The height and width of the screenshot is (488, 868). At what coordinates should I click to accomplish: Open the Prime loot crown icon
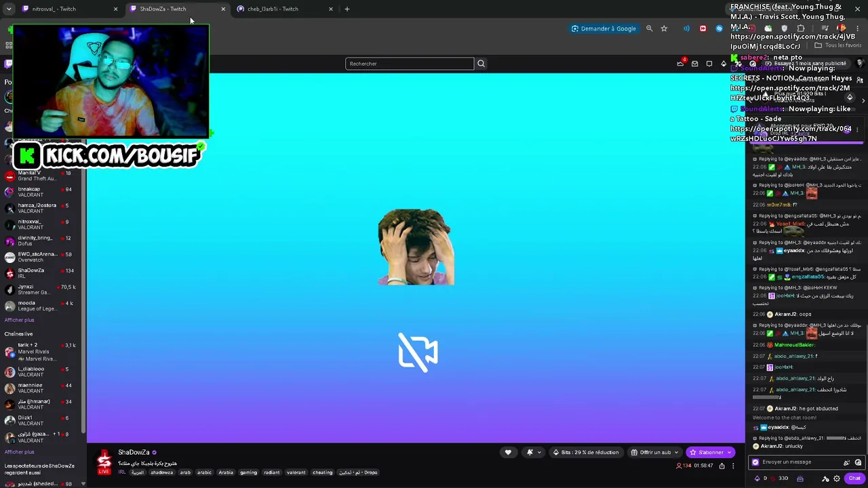tap(680, 64)
